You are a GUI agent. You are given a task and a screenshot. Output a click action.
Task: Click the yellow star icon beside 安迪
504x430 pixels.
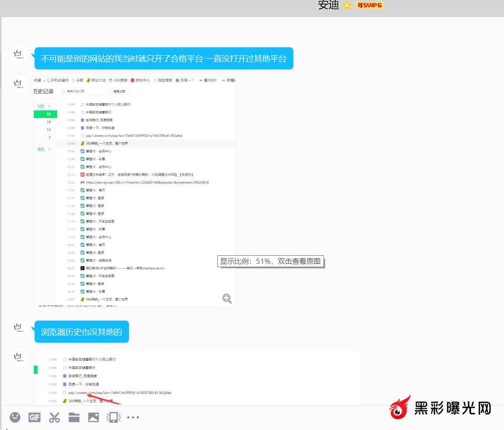tap(346, 6)
